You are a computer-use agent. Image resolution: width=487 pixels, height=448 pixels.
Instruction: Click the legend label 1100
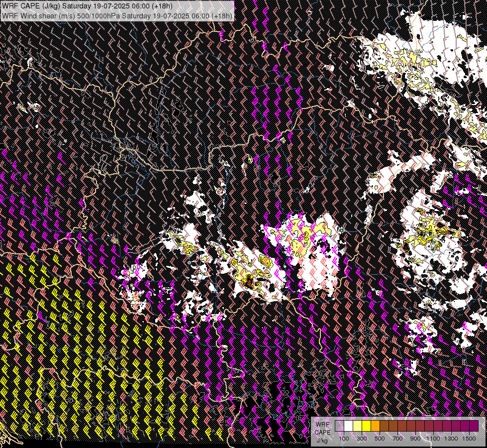[433, 439]
